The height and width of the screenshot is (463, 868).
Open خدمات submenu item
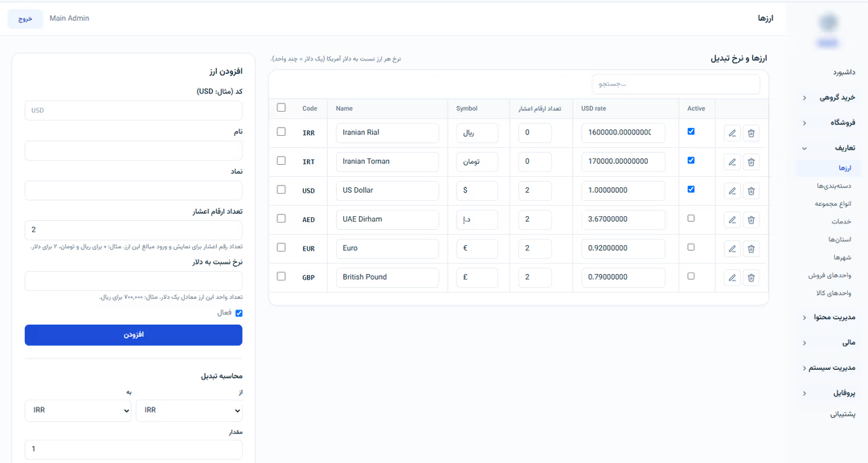coord(841,222)
